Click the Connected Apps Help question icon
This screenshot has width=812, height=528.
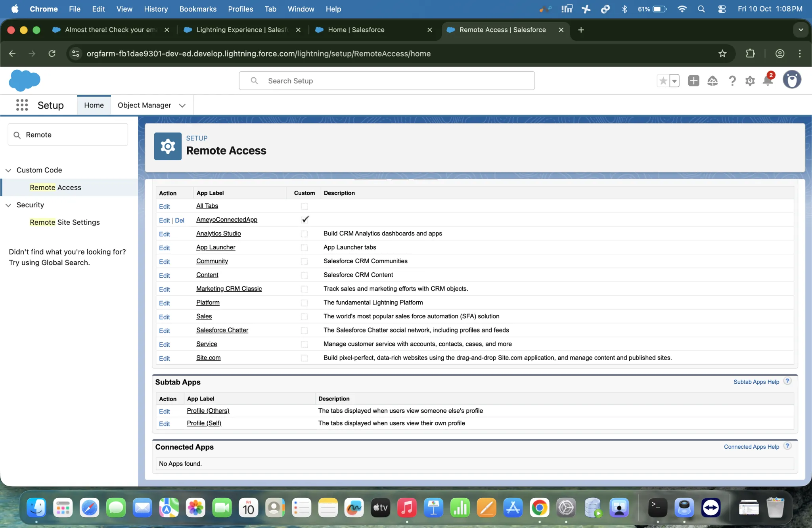coord(788,446)
